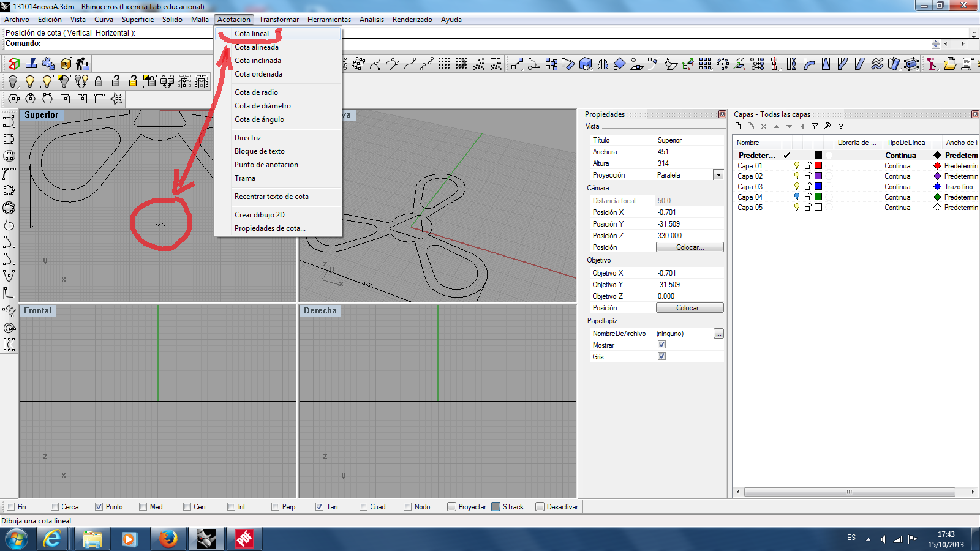Select the rectangular Array tool icon
Viewport: 980px width, 551px height.
705,64
